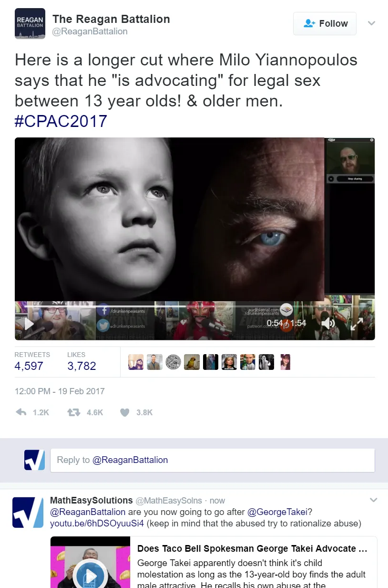Screen dimensions: 388x588
Task: Mute the video volume speaker icon
Action: 328,323
